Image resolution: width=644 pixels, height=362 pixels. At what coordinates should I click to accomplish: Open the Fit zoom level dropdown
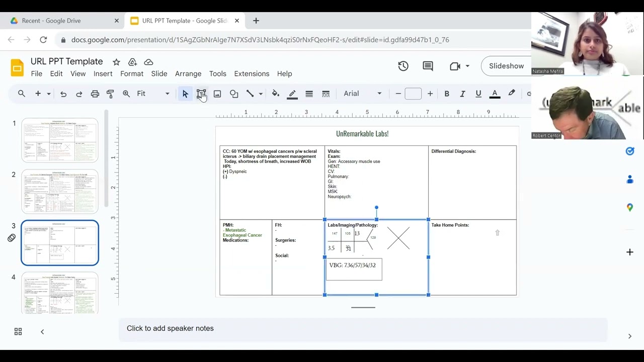(x=153, y=94)
